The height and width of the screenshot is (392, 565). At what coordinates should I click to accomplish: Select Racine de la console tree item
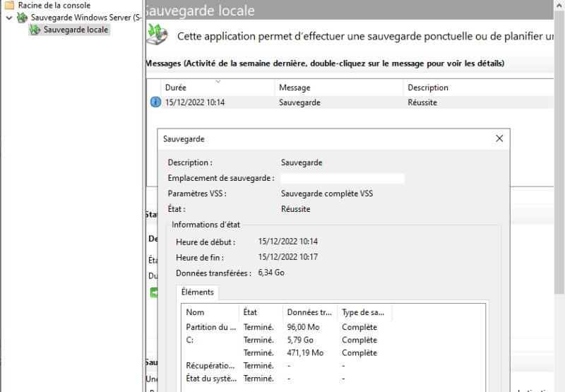[54, 6]
